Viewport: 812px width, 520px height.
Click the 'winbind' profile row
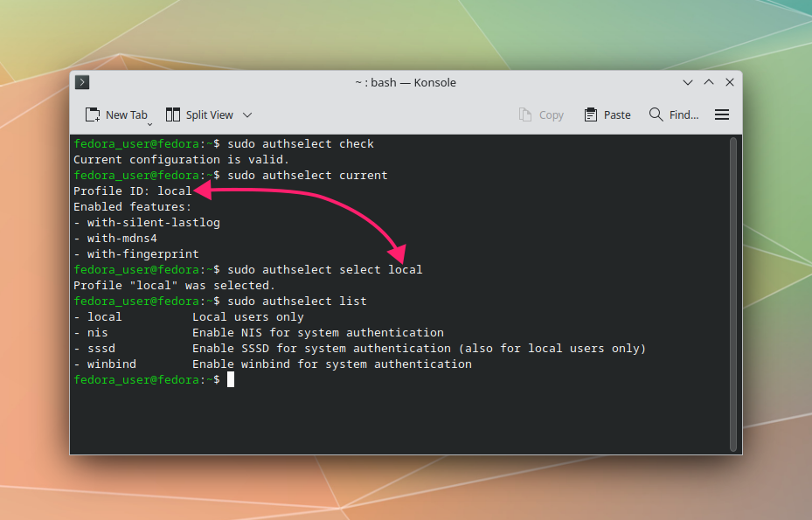click(x=273, y=364)
